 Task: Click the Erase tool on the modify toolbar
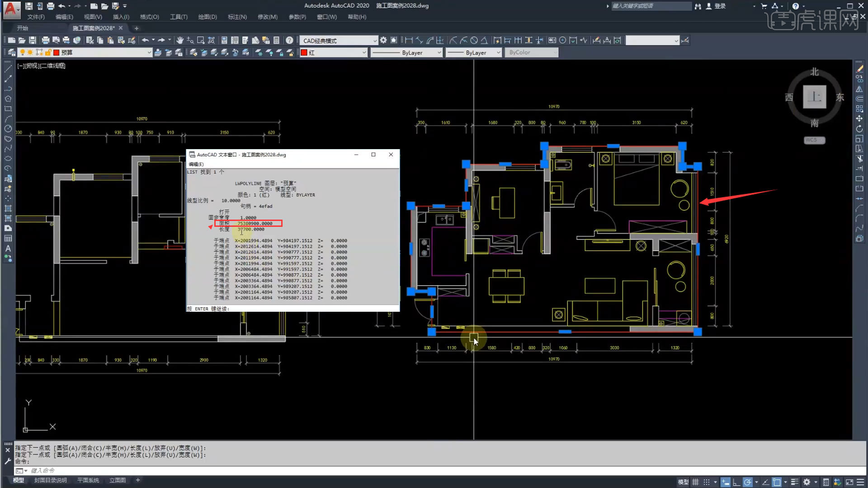(859, 69)
